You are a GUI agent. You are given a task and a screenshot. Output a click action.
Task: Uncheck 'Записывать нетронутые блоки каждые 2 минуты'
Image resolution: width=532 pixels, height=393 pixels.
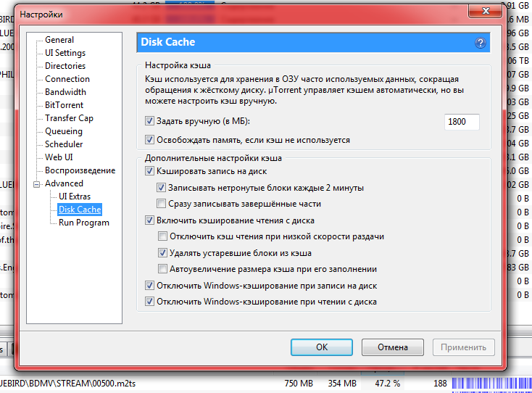coord(161,187)
